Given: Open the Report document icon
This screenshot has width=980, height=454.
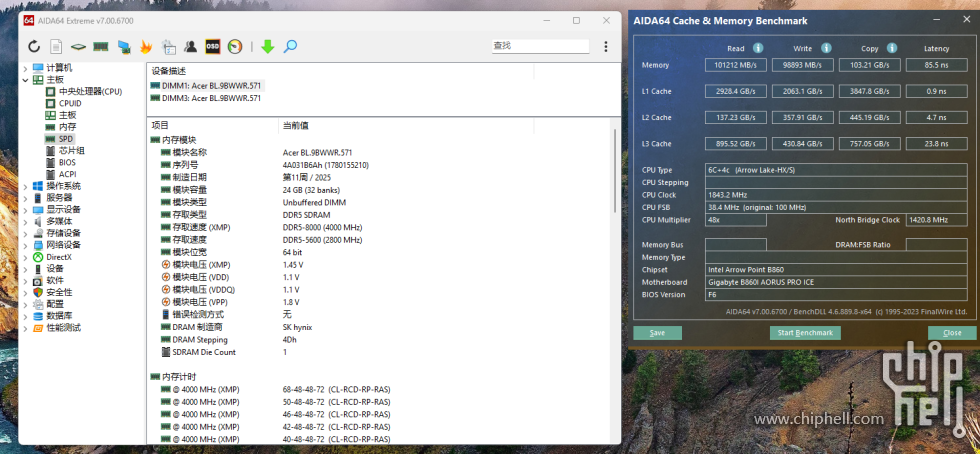Looking at the screenshot, I should tap(56, 46).
